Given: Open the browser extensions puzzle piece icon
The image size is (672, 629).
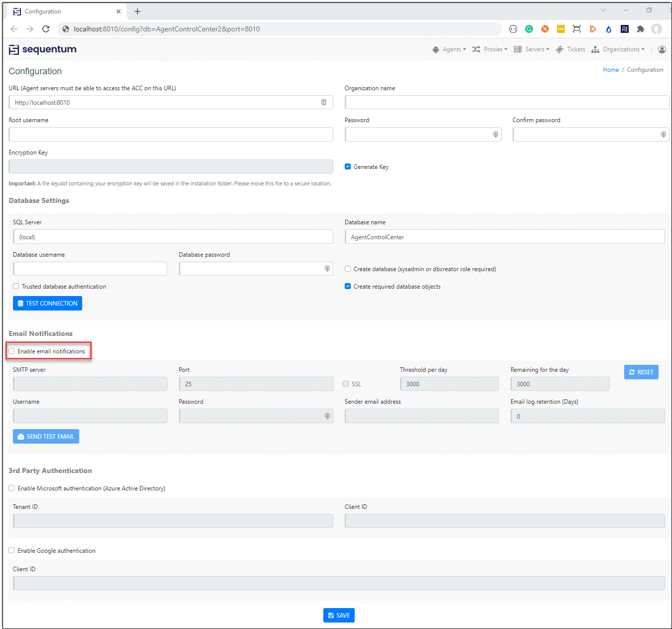Looking at the screenshot, I should tap(641, 29).
